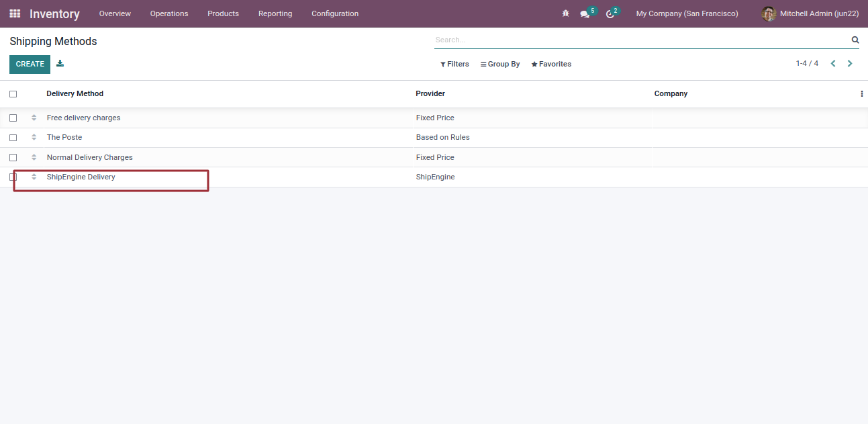Open the Configuration menu
This screenshot has width=868, height=424.
(x=335, y=13)
